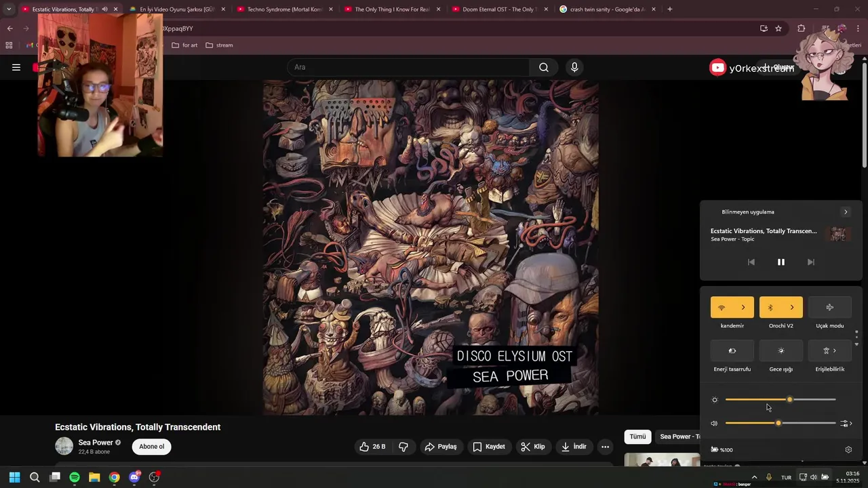The width and height of the screenshot is (868, 488).
Task: Click İndir download button
Action: click(574, 447)
